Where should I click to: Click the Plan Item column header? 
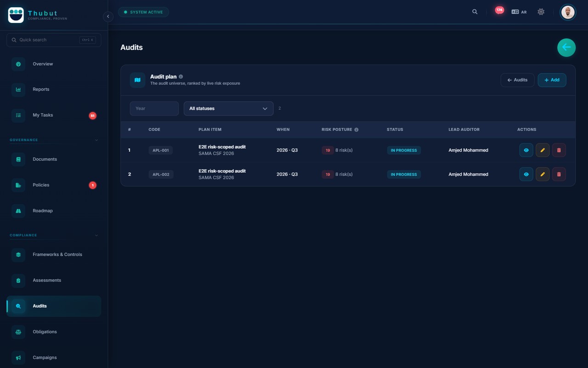210,130
